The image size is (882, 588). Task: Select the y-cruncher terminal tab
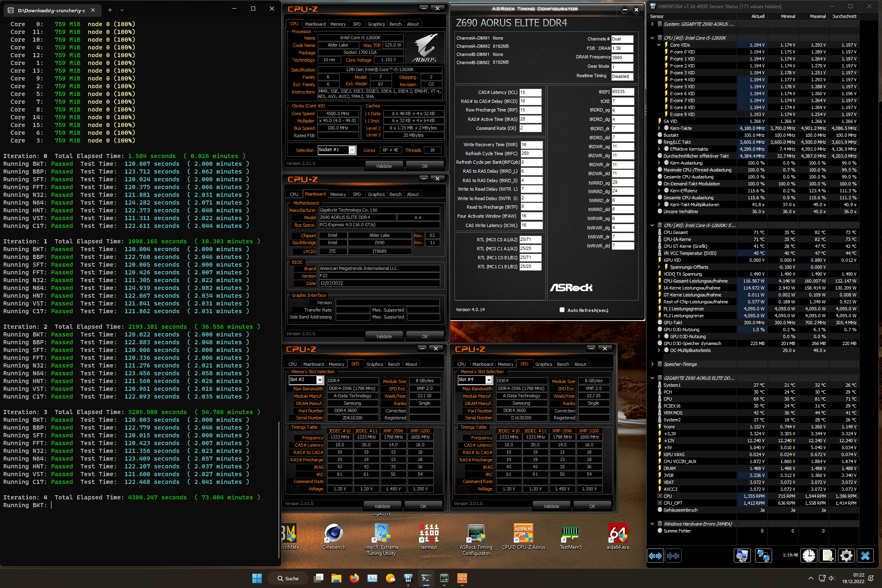[x=51, y=10]
